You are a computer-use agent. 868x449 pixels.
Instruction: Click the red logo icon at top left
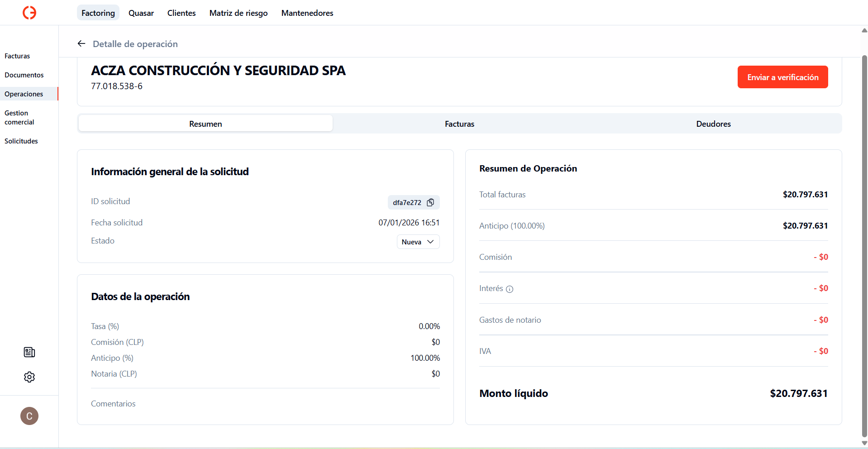[x=29, y=13]
